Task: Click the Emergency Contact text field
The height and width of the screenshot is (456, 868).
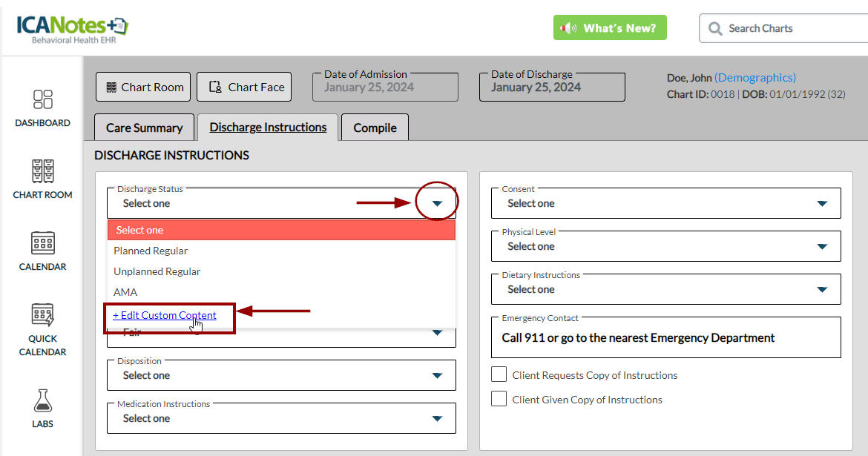Action: [x=665, y=338]
